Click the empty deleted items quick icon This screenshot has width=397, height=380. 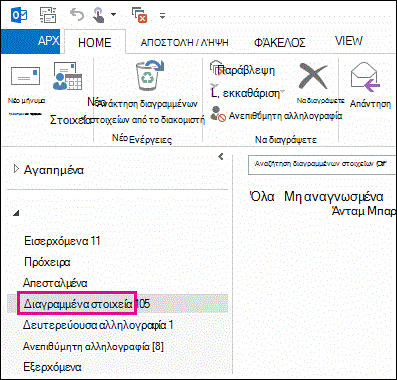(x=139, y=15)
